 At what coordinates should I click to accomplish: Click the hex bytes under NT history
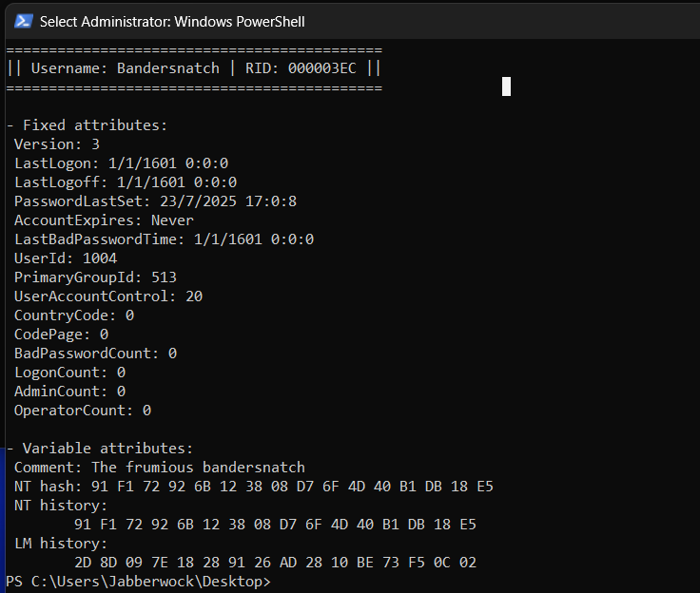[275, 525]
